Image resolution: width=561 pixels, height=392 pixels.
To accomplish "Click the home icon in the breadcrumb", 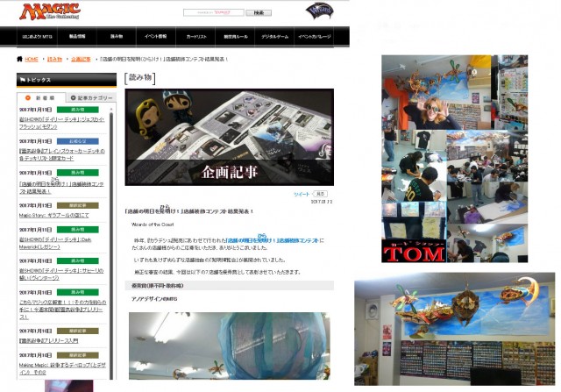I will tap(19, 59).
